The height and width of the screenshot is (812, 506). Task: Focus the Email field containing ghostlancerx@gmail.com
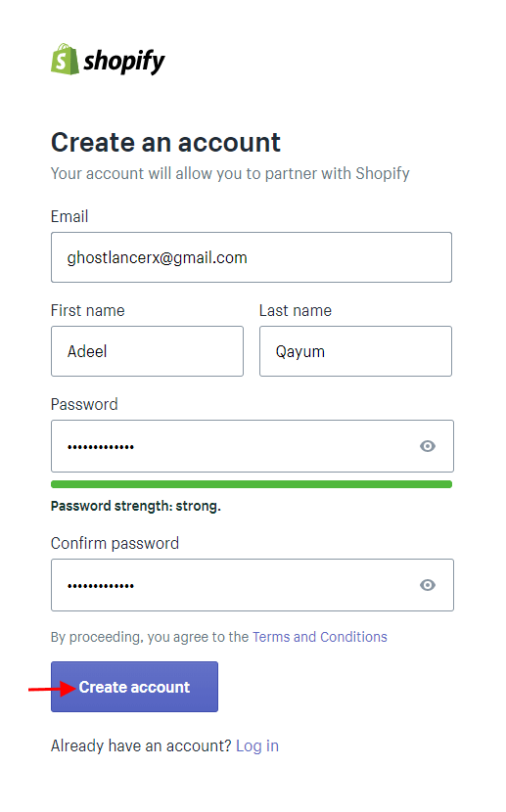pos(252,257)
